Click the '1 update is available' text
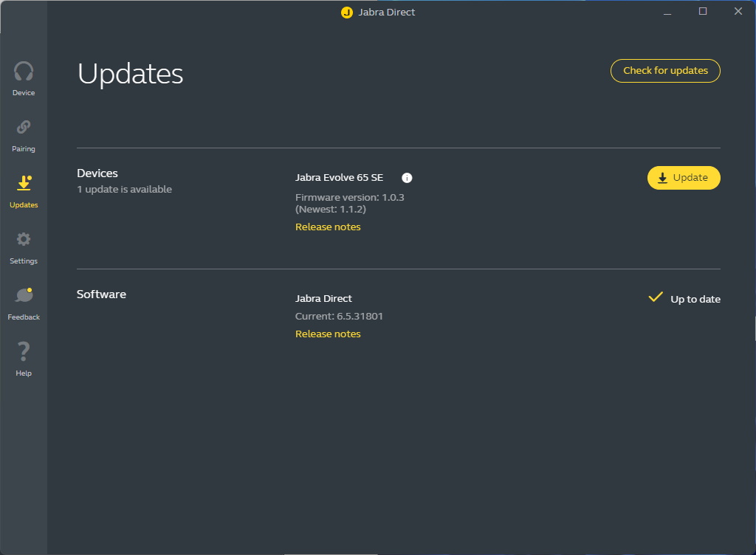Image resolution: width=756 pixels, height=555 pixels. (124, 190)
